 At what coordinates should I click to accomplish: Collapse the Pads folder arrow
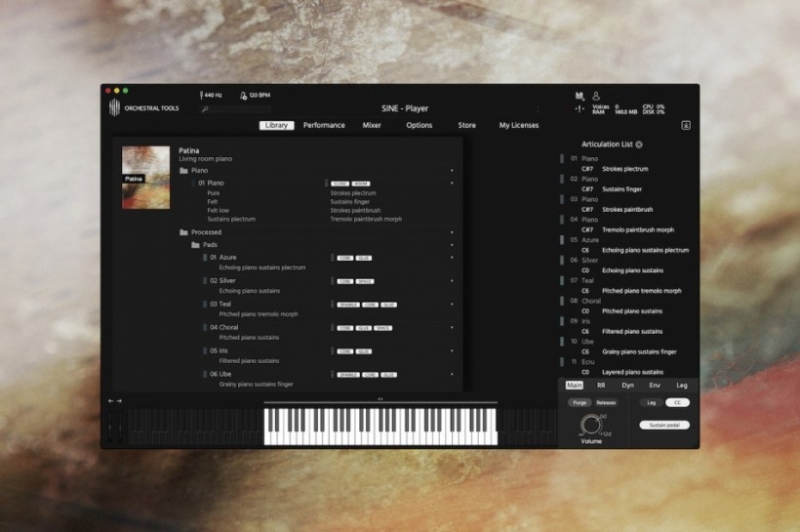452,245
